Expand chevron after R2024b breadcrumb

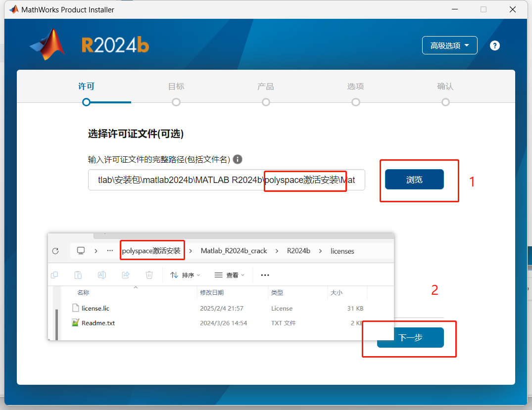320,251
